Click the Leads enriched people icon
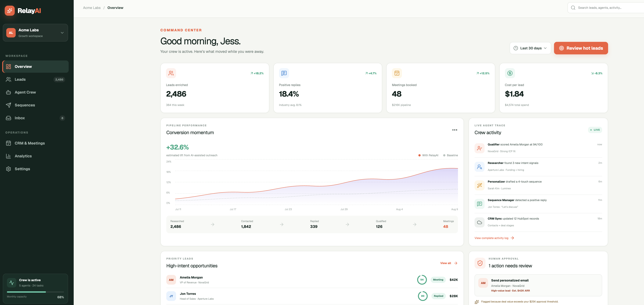The width and height of the screenshot is (644, 305). pyautogui.click(x=171, y=73)
